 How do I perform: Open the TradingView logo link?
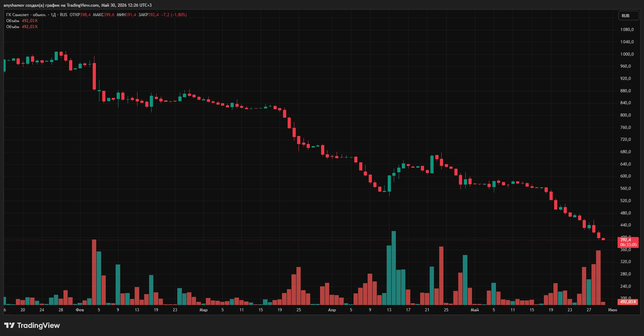coord(32,325)
